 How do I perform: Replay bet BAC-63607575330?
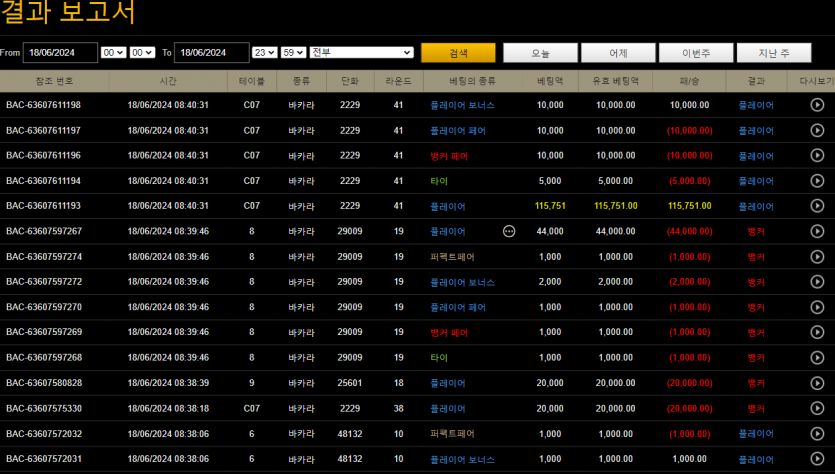[817, 408]
